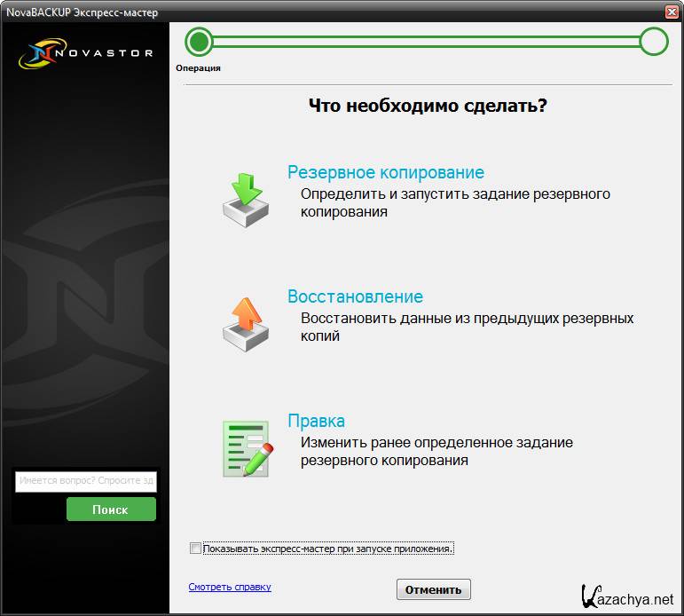Screen dimensions: 684x616
Task: Toggle the show express wizard at startup checkbox
Action: [x=195, y=549]
